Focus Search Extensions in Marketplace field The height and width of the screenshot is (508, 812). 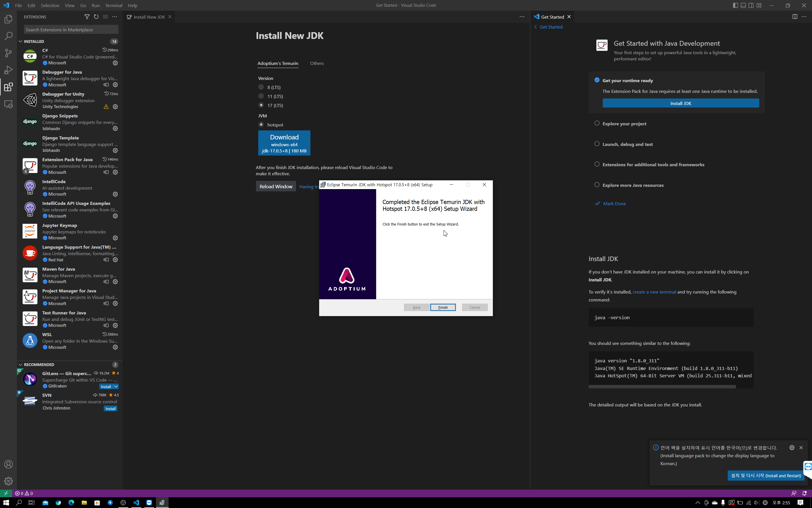click(71, 30)
